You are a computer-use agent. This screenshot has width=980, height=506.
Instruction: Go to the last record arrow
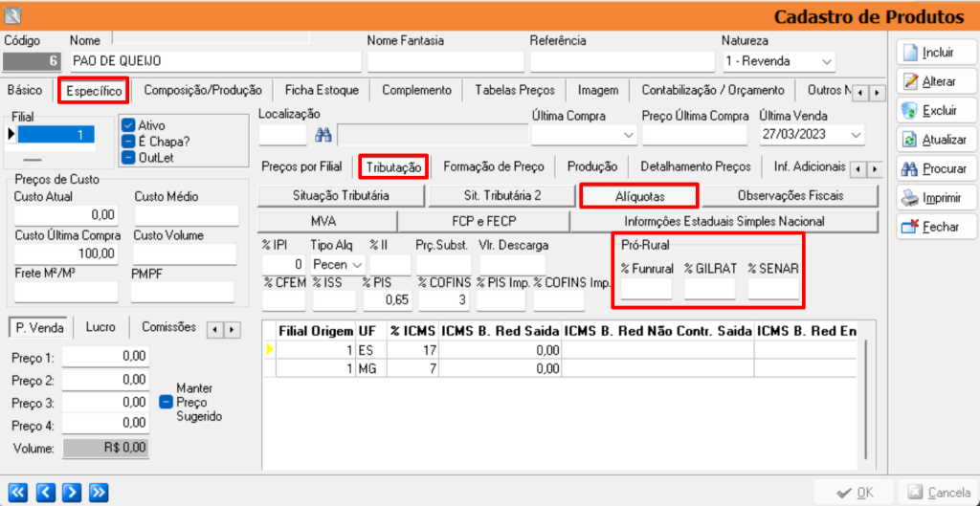click(x=98, y=493)
